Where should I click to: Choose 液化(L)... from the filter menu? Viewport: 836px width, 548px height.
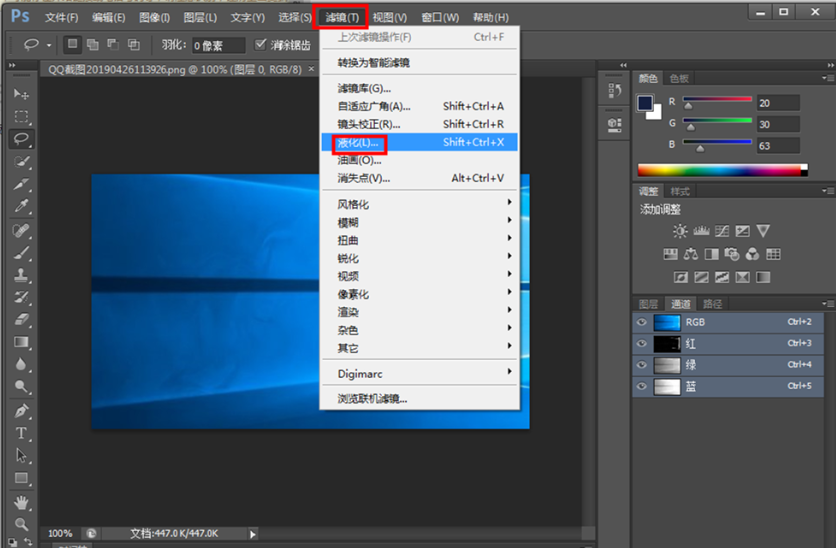pyautogui.click(x=360, y=143)
